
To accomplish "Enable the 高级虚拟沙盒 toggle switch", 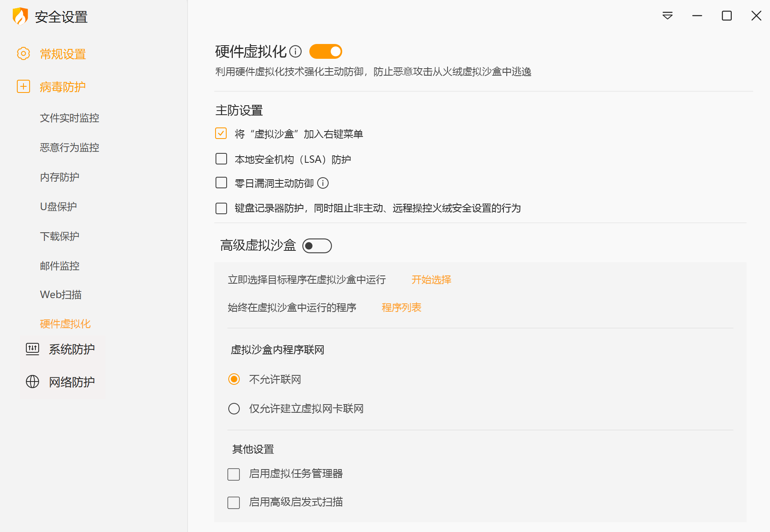I will click(317, 246).
